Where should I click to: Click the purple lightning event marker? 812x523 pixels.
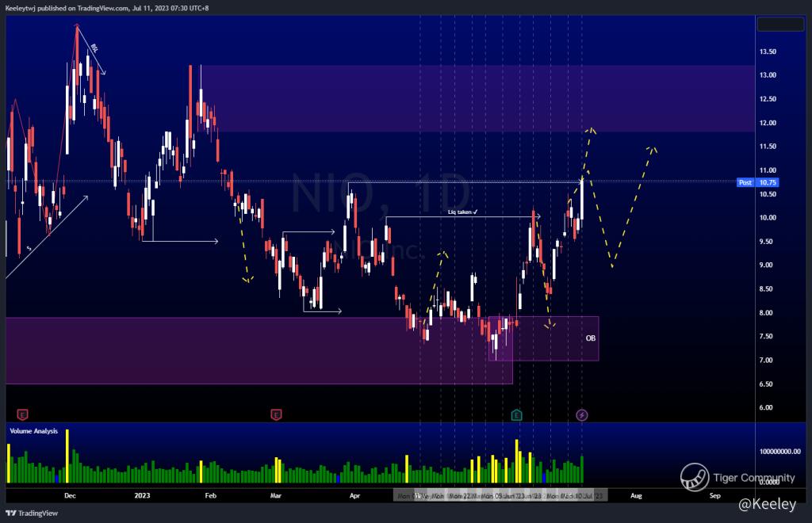tap(581, 415)
